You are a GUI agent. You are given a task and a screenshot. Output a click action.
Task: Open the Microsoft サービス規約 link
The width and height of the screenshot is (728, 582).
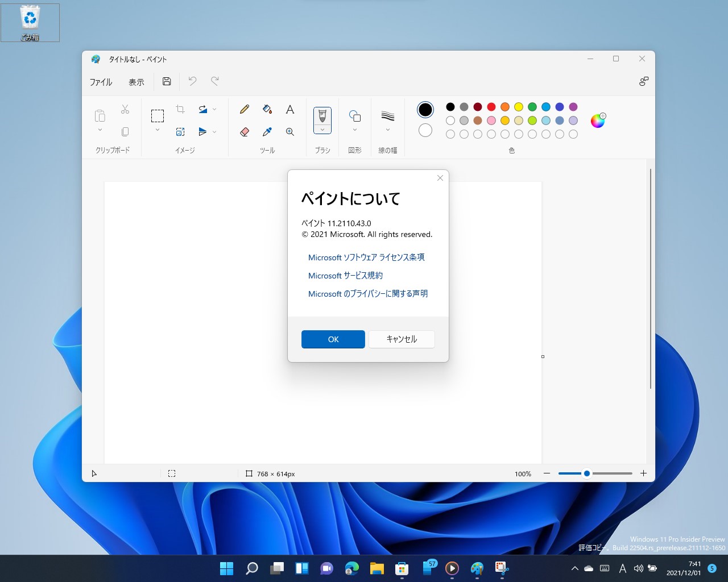tap(345, 276)
